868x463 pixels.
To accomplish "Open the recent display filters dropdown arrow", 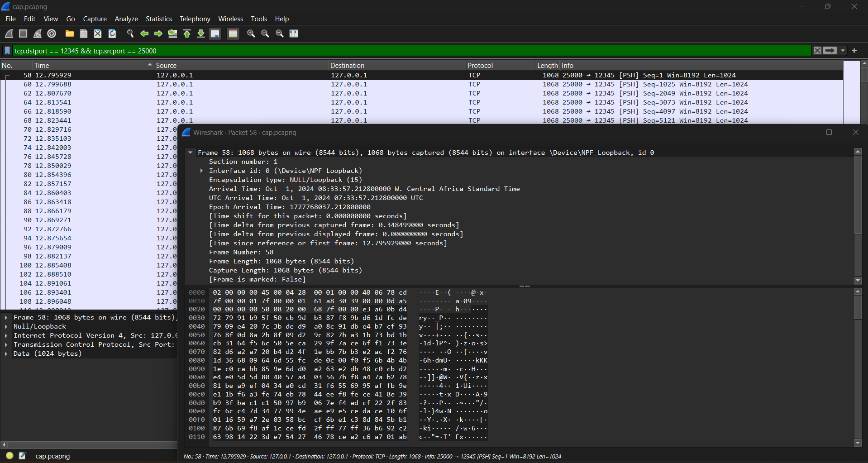I will [843, 51].
